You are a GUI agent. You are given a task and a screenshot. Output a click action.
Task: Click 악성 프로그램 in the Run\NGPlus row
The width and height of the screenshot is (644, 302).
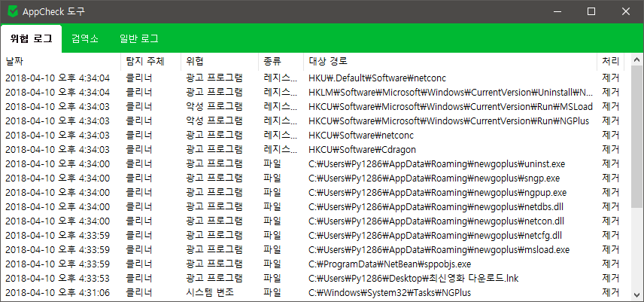pos(214,120)
